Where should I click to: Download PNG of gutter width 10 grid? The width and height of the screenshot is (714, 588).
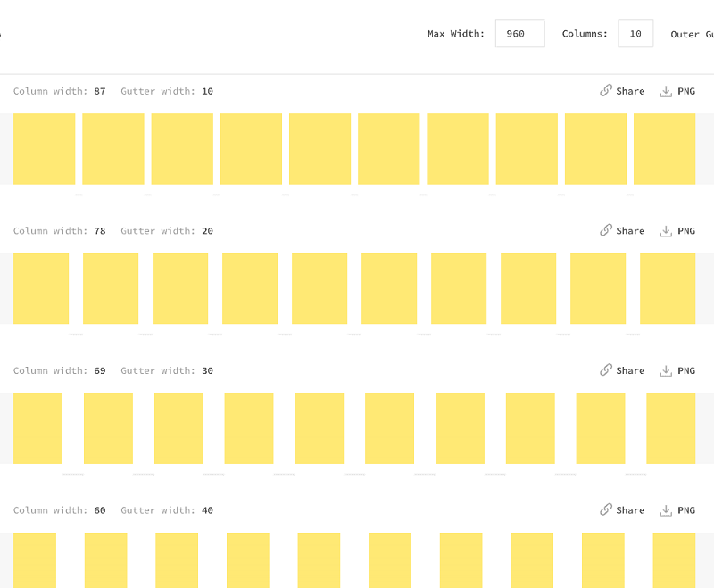click(x=677, y=91)
